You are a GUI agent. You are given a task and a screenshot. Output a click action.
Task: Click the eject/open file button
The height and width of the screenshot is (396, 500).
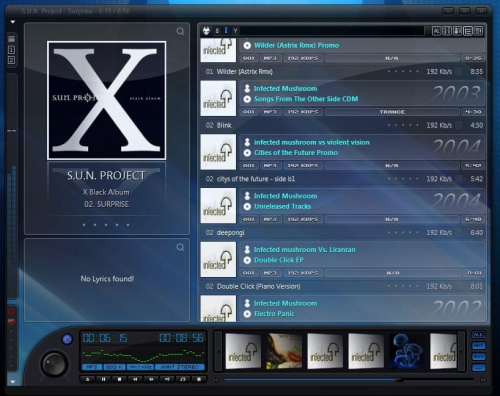point(88,379)
